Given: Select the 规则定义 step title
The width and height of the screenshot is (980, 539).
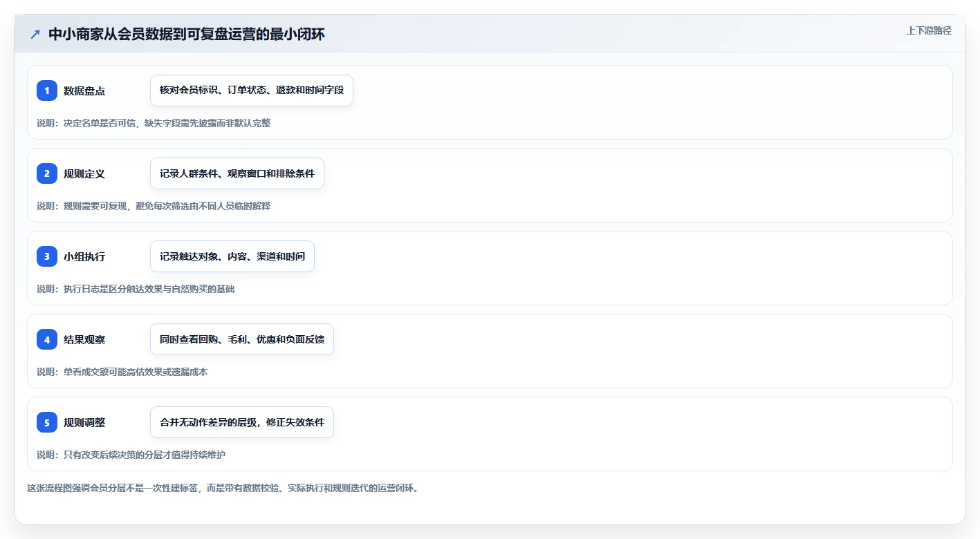Looking at the screenshot, I should click(84, 173).
